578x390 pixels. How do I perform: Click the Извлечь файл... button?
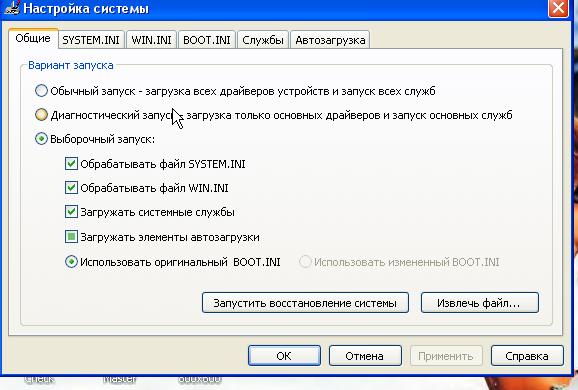480,303
